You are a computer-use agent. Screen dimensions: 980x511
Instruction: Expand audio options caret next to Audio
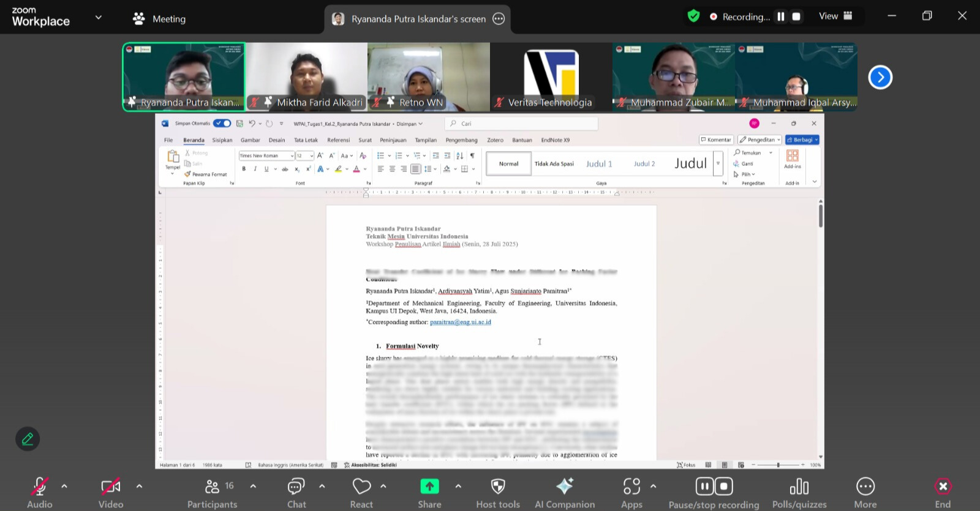pos(64,487)
